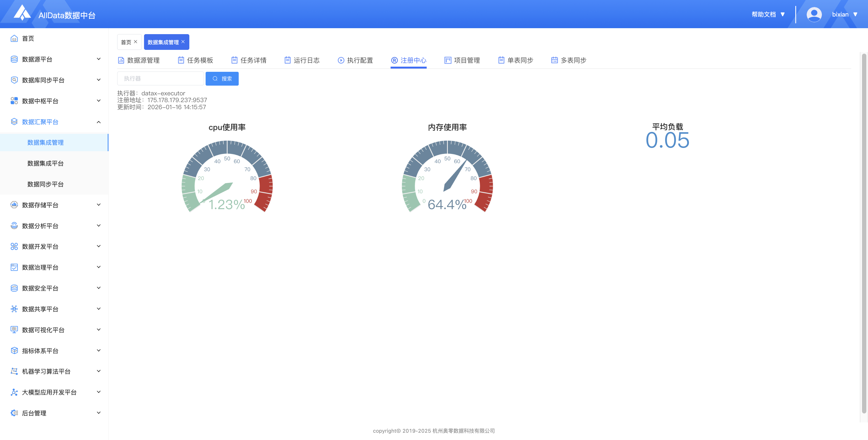
Task: Expand the 数据治理平台 menu chevron
Action: [99, 267]
